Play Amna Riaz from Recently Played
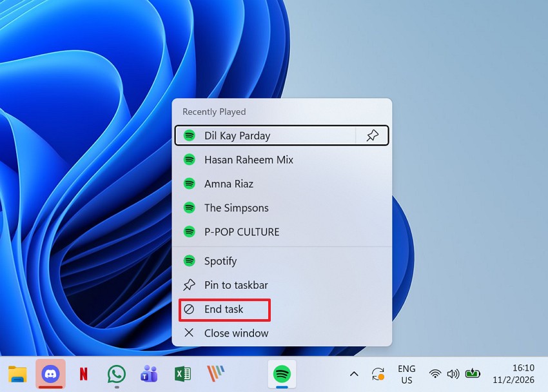 click(229, 184)
